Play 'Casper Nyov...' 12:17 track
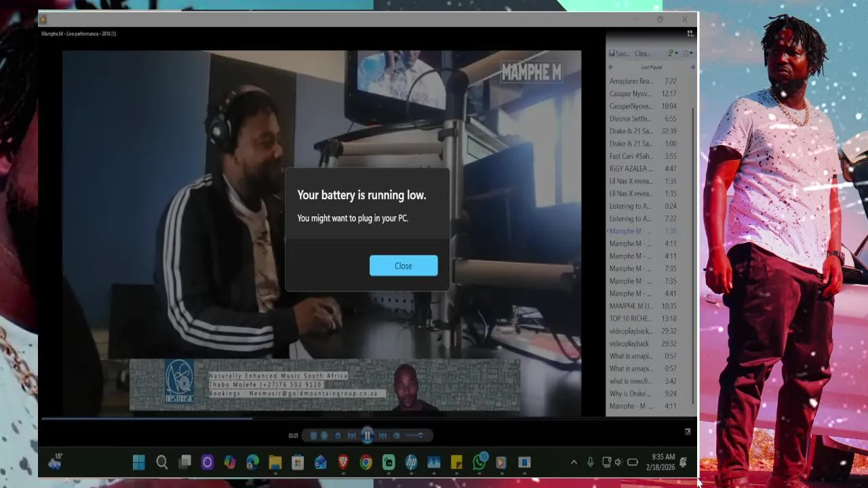The height and width of the screenshot is (488, 868). point(643,94)
